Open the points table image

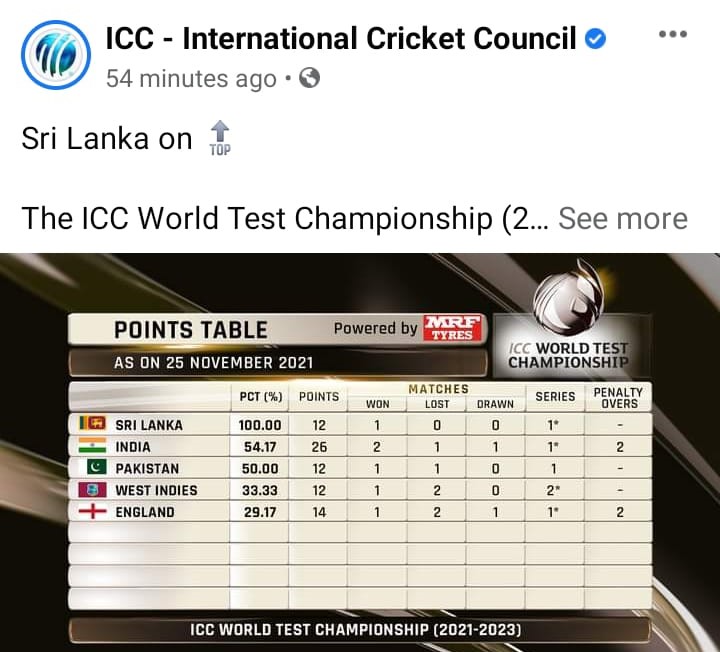click(x=360, y=452)
